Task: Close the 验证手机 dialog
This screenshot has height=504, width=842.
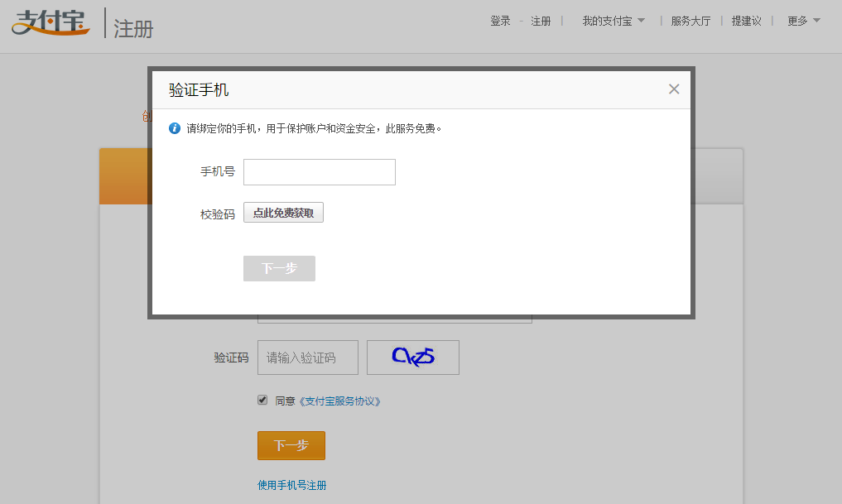Action: pos(674,89)
